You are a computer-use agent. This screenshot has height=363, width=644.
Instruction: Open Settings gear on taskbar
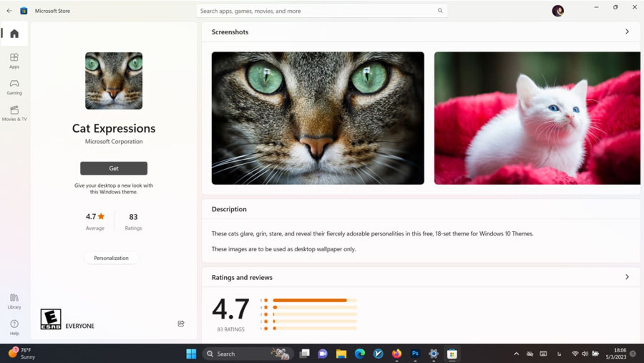[x=433, y=354]
